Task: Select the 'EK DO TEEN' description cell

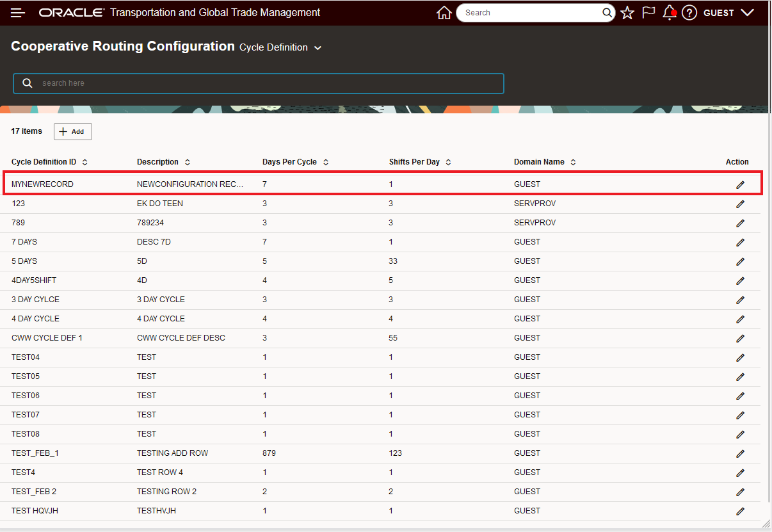Action: coord(160,204)
